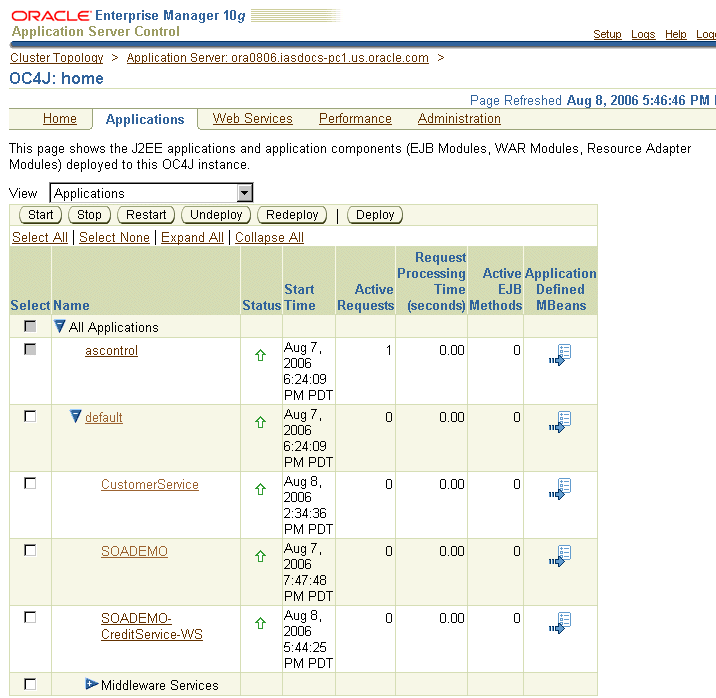Image resolution: width=716 pixels, height=698 pixels.
Task: Click the up status arrow for ascontrol
Action: tap(260, 355)
